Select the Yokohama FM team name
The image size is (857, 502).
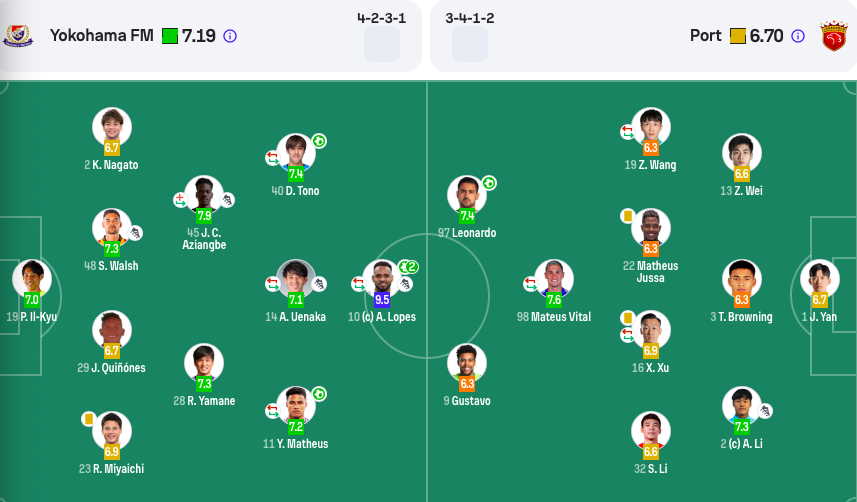pyautogui.click(x=102, y=36)
